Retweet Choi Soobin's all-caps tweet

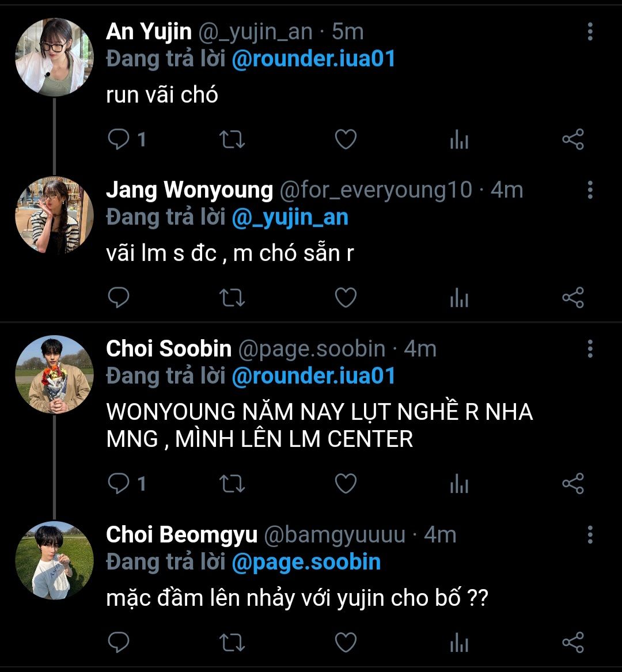233,484
